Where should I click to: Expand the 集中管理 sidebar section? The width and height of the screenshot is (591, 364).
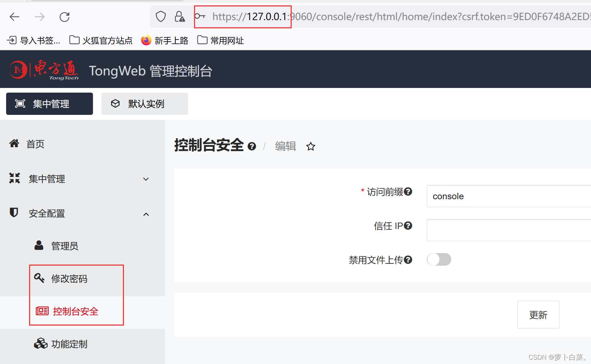click(x=146, y=178)
